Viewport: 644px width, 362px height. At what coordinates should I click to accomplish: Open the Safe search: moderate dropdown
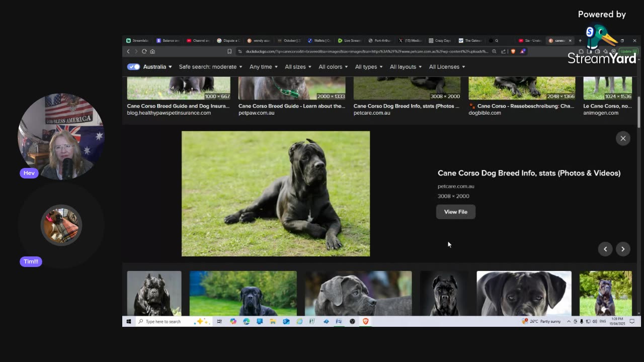pos(210,67)
